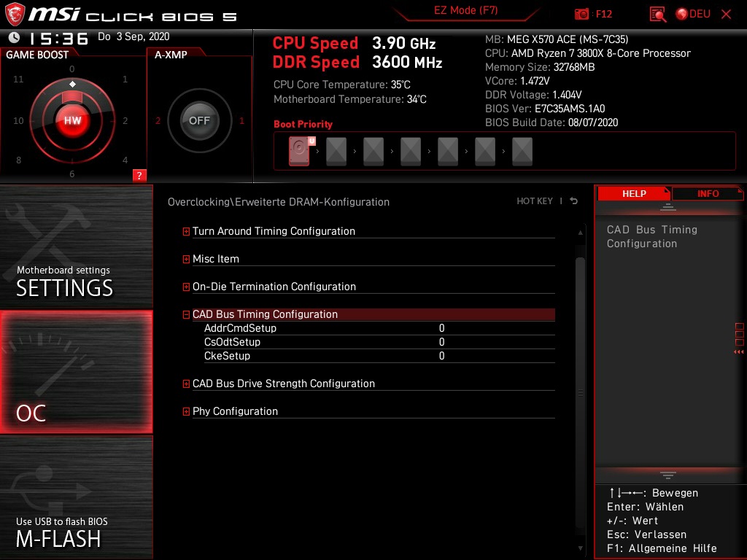
Task: Take a screenshot with the F12 camera icon
Action: tap(581, 15)
